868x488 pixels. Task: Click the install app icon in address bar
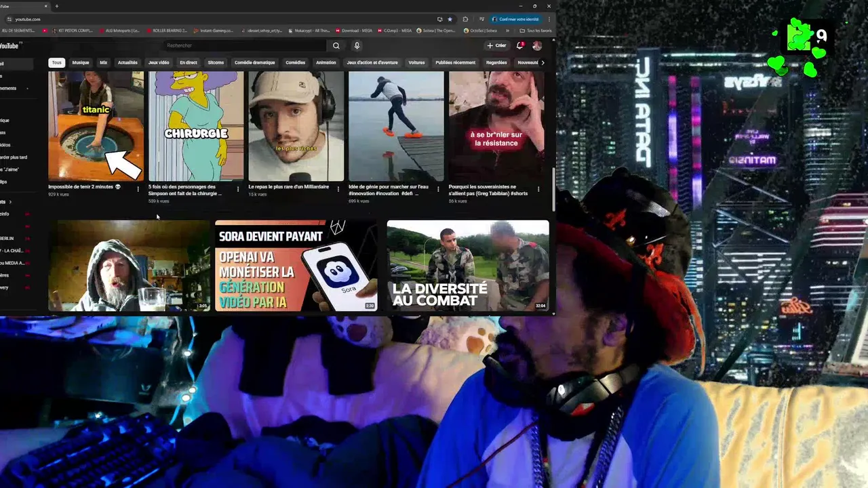tap(439, 19)
